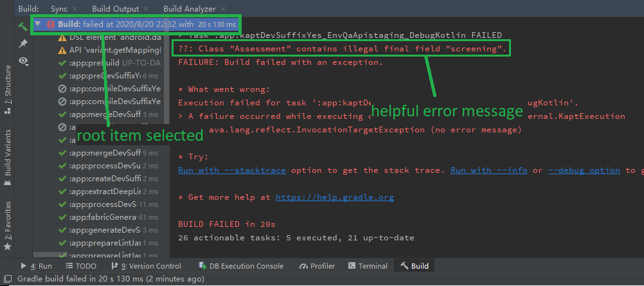644x286 pixels.
Task: Click the BUILD FAILED in 20s line
Action: 227,224
